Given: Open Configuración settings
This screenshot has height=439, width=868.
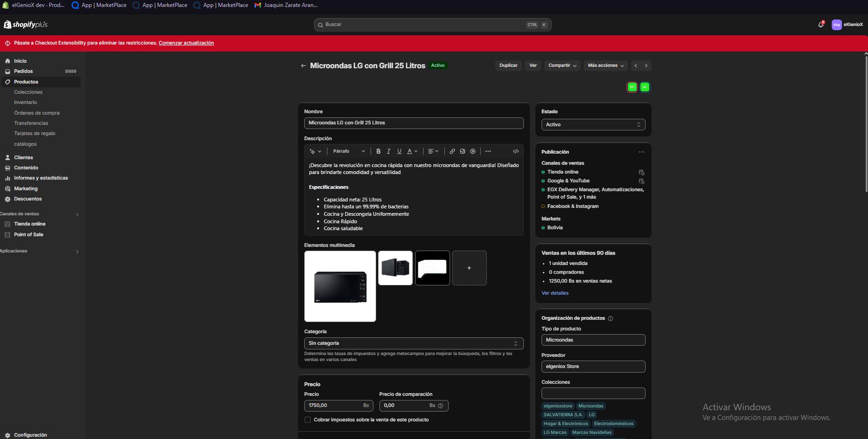Looking at the screenshot, I should click(x=30, y=435).
